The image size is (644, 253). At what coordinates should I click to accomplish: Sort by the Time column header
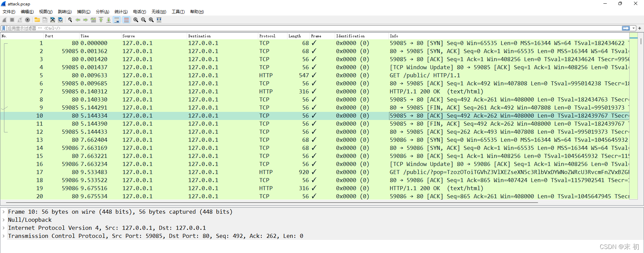pyautogui.click(x=100, y=36)
